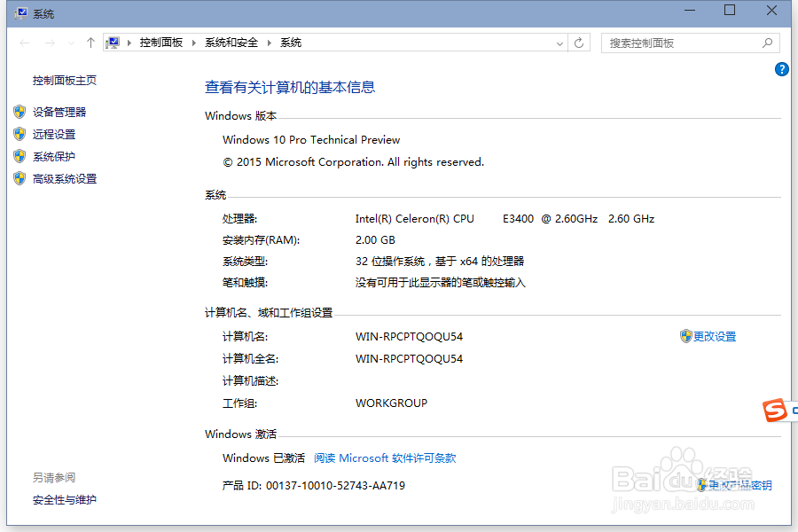Select 系统 breadcrumb item
798x532 pixels.
[291, 43]
